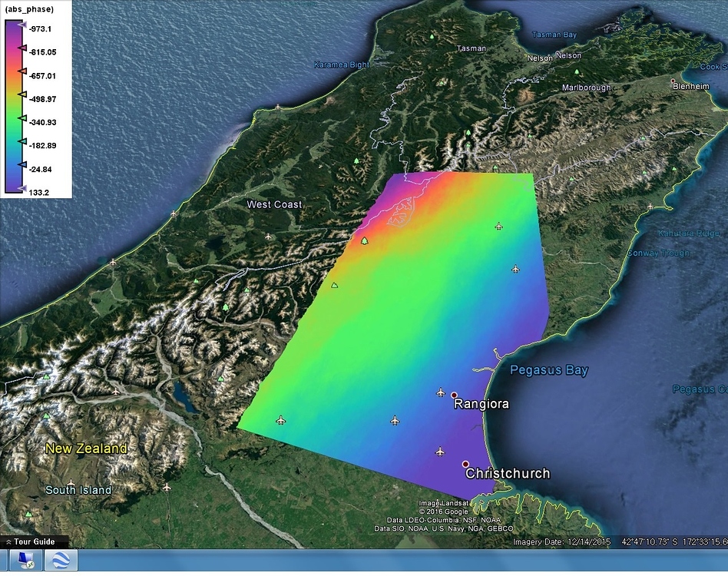Select the airport icon just left of Rangiora

coord(440,392)
